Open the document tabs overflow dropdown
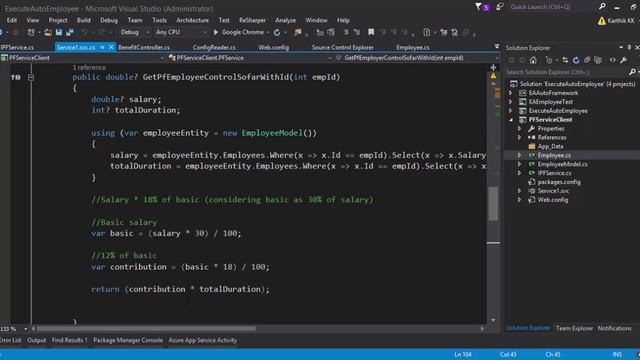Image resolution: width=640 pixels, height=360 pixels. (x=497, y=47)
